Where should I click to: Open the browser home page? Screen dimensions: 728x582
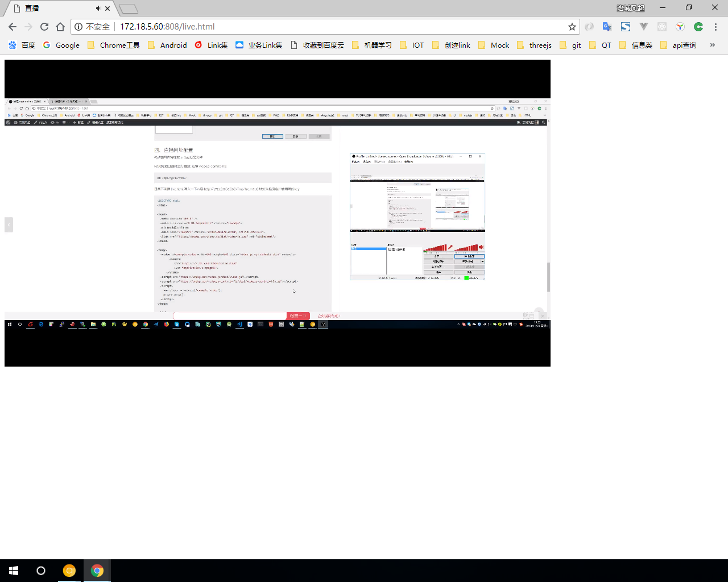[x=60, y=27]
